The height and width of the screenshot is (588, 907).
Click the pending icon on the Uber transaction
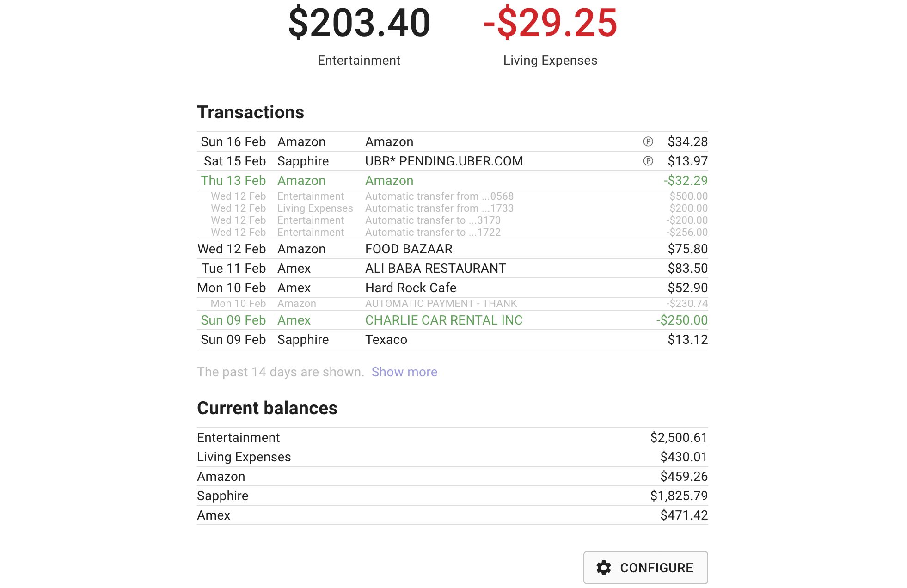[x=649, y=161]
